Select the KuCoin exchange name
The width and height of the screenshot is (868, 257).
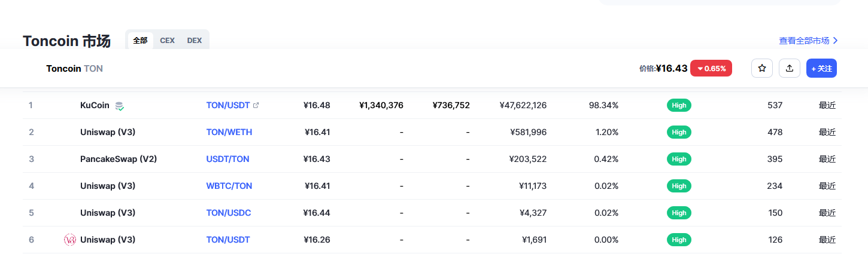click(95, 105)
